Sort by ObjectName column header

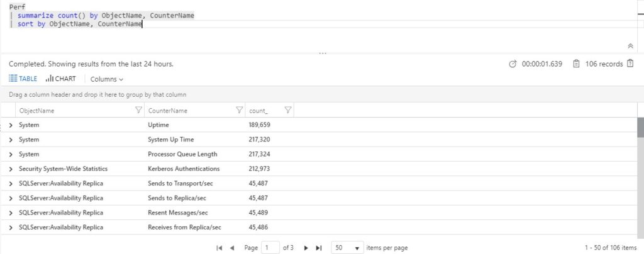pyautogui.click(x=36, y=111)
